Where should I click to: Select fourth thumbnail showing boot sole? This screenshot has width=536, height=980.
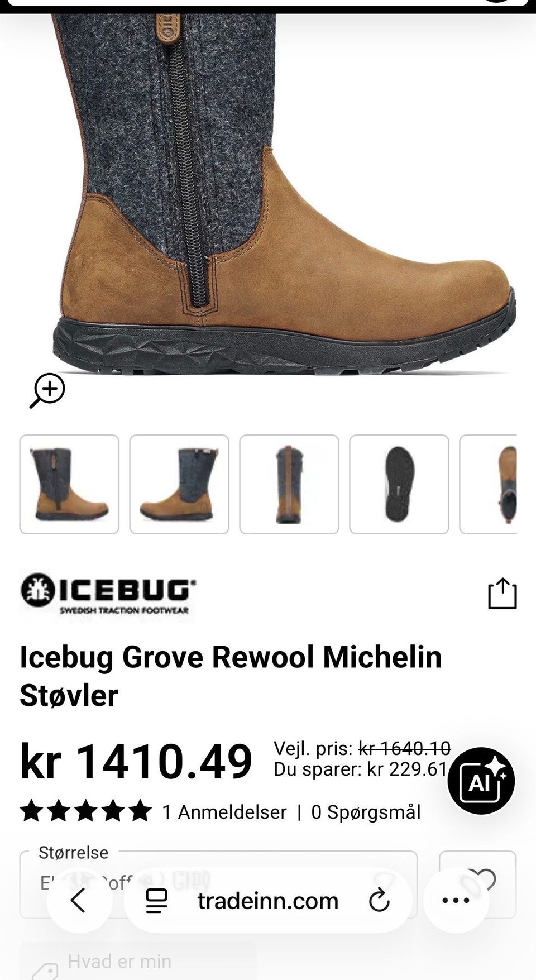coord(399,484)
